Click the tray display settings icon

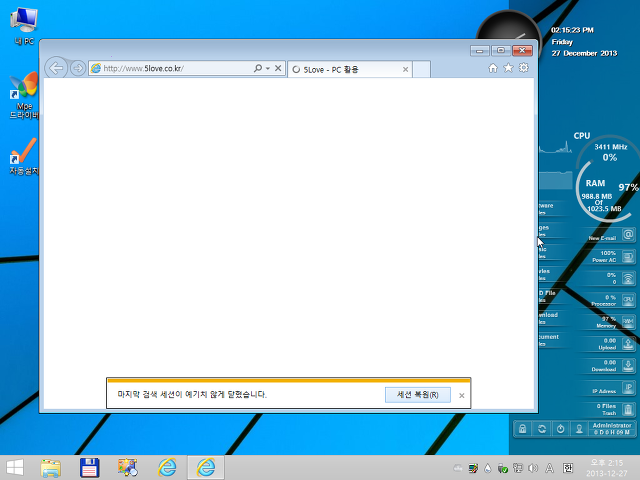tap(473, 468)
